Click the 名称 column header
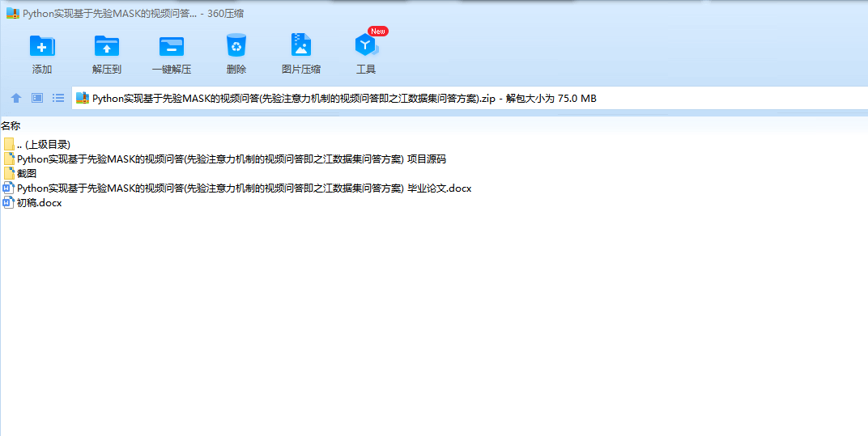 tap(11, 126)
